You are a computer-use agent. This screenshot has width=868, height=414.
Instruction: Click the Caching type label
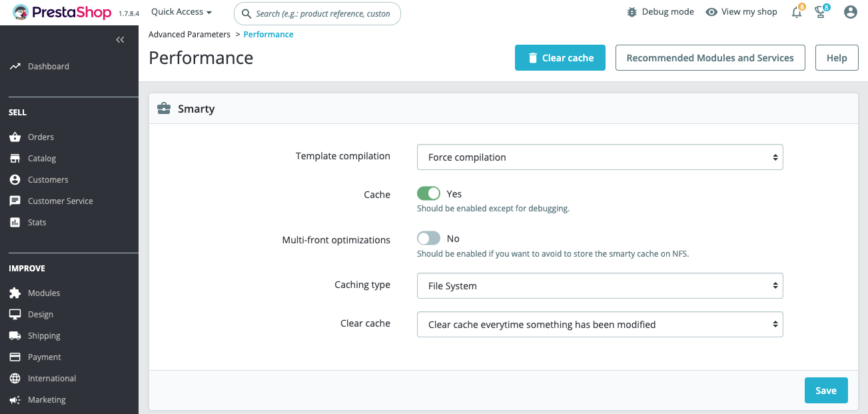coord(362,285)
